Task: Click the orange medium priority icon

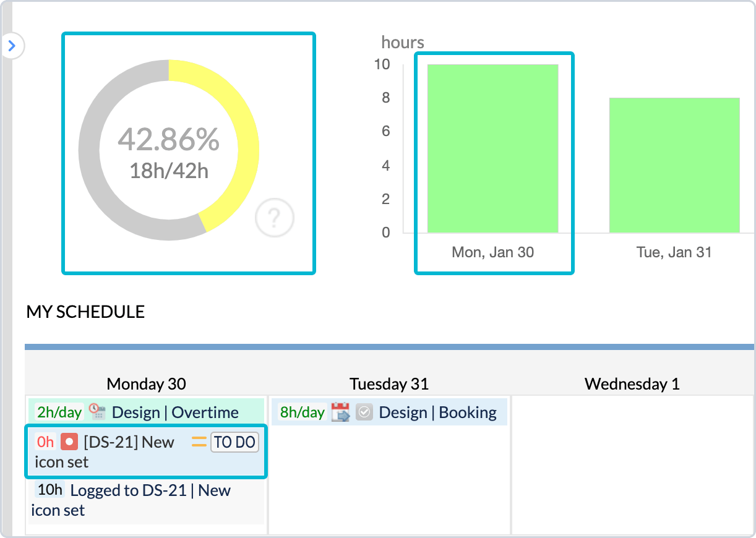Action: [199, 442]
